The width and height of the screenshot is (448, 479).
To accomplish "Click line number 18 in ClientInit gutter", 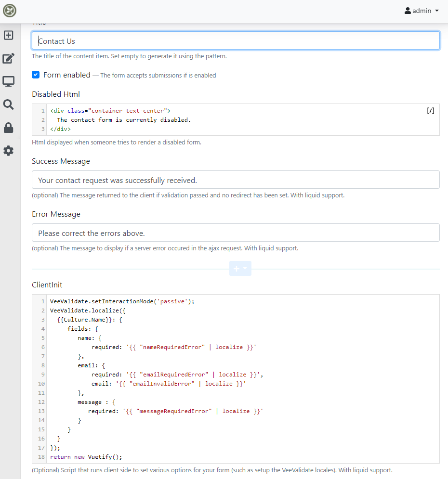I will pos(41,457).
